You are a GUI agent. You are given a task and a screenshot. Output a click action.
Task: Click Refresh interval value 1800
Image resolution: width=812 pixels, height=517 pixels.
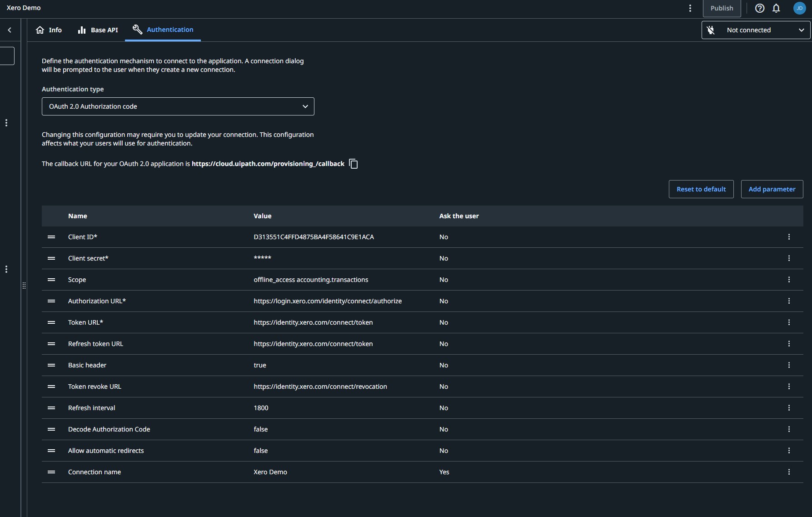261,408
